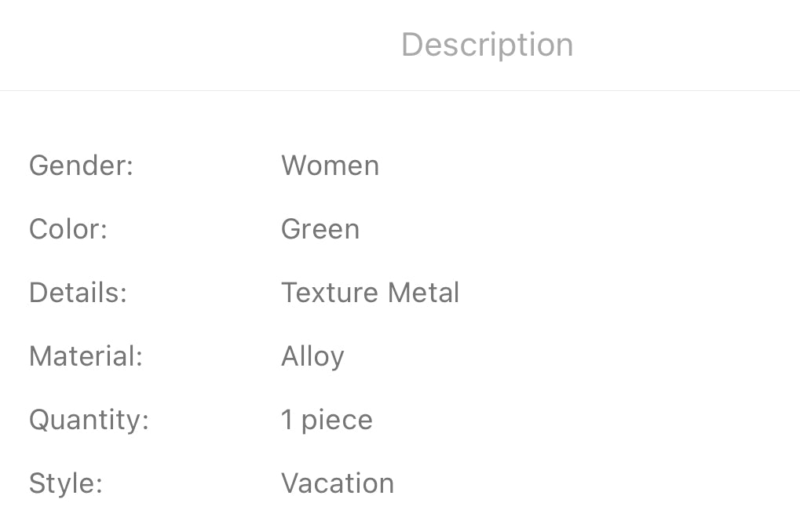This screenshot has width=800, height=532.
Task: Click the Women gender value
Action: pyautogui.click(x=330, y=166)
